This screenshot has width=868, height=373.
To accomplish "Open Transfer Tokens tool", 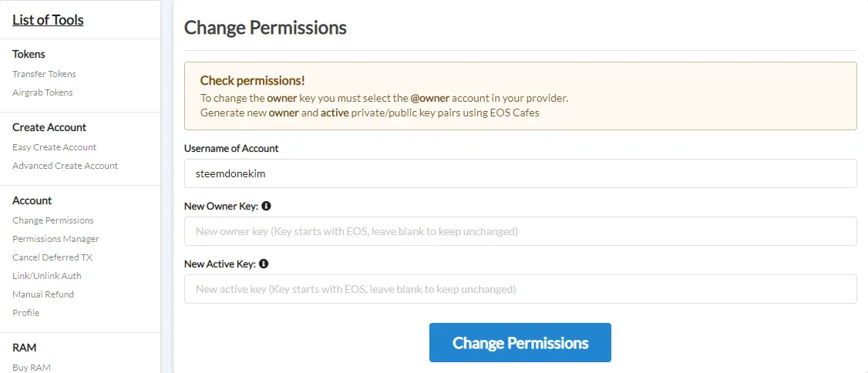I will 44,74.
